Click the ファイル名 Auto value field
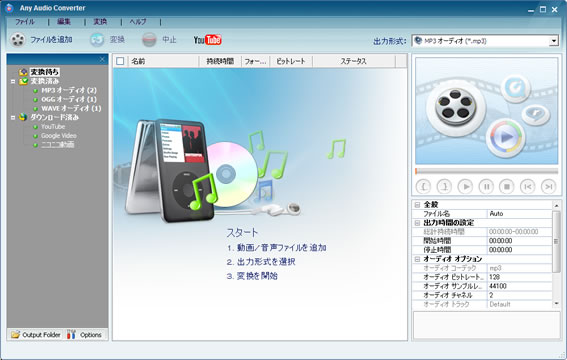 [x=520, y=214]
